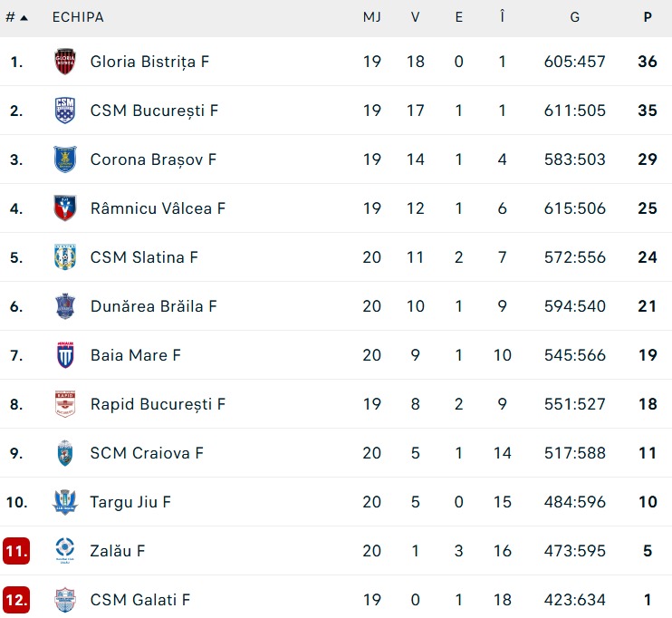Click the red relegation badge 11
Image resolution: width=672 pixels, height=618 pixels.
[16, 551]
